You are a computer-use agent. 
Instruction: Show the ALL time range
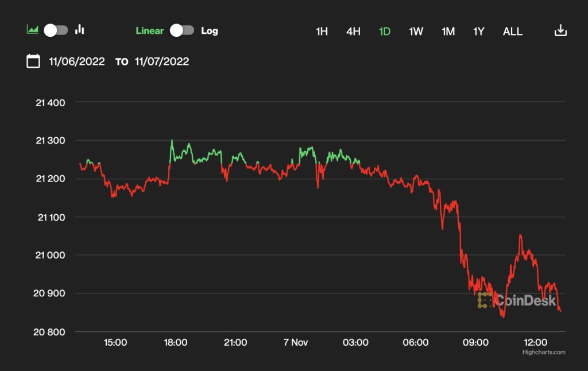512,32
